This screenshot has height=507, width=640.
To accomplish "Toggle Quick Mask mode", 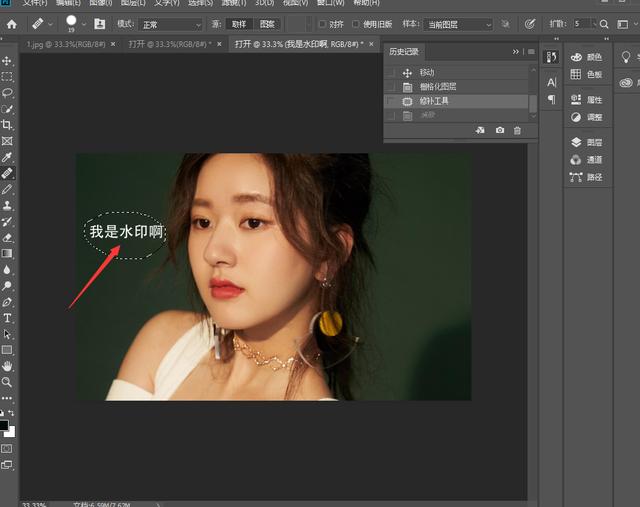I will pos(7,449).
